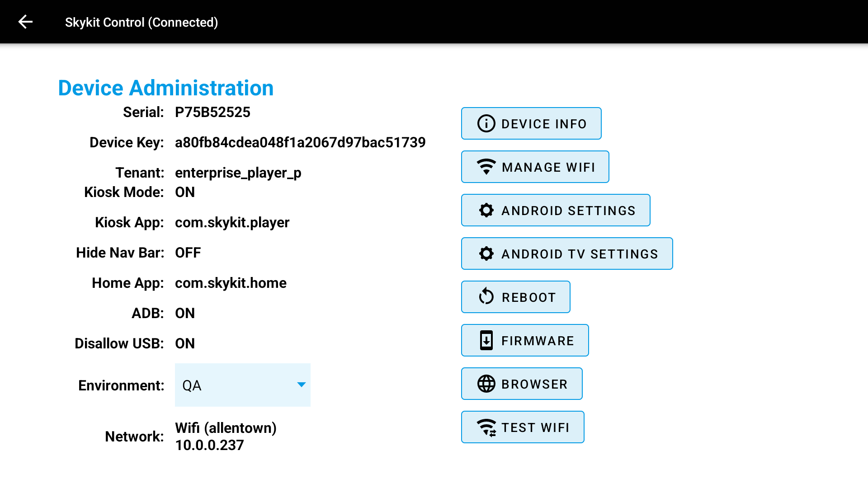The image size is (868, 488).
Task: Select the device key value a80fb84cdea048f1a2067d97bac51739
Action: coord(300,142)
